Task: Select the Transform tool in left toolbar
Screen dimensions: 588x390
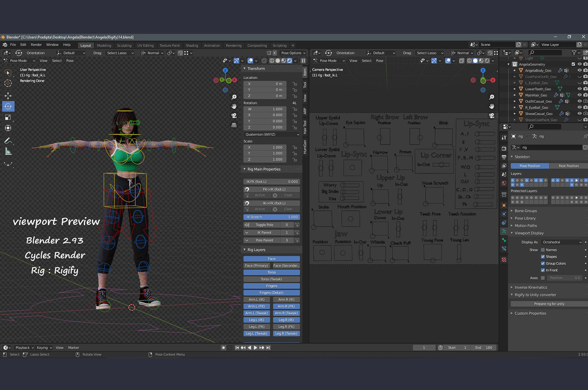Action: (8, 128)
